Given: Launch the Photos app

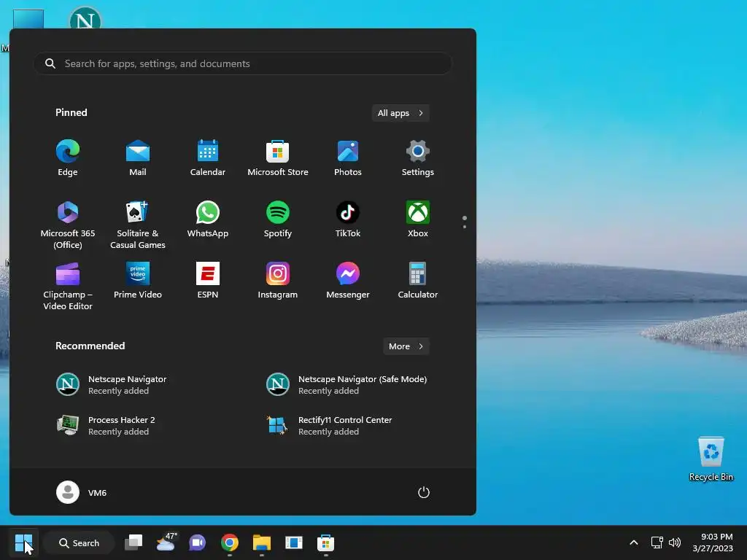Looking at the screenshot, I should click(x=348, y=158).
